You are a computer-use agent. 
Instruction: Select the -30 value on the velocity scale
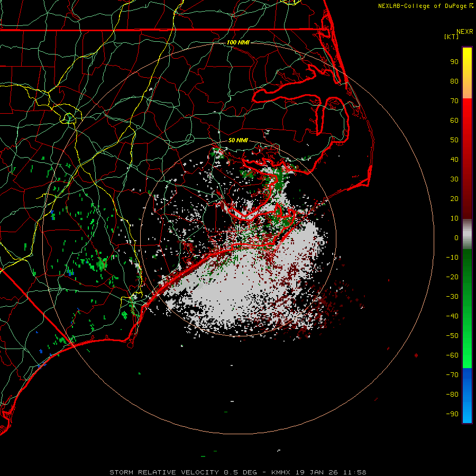coord(452,297)
